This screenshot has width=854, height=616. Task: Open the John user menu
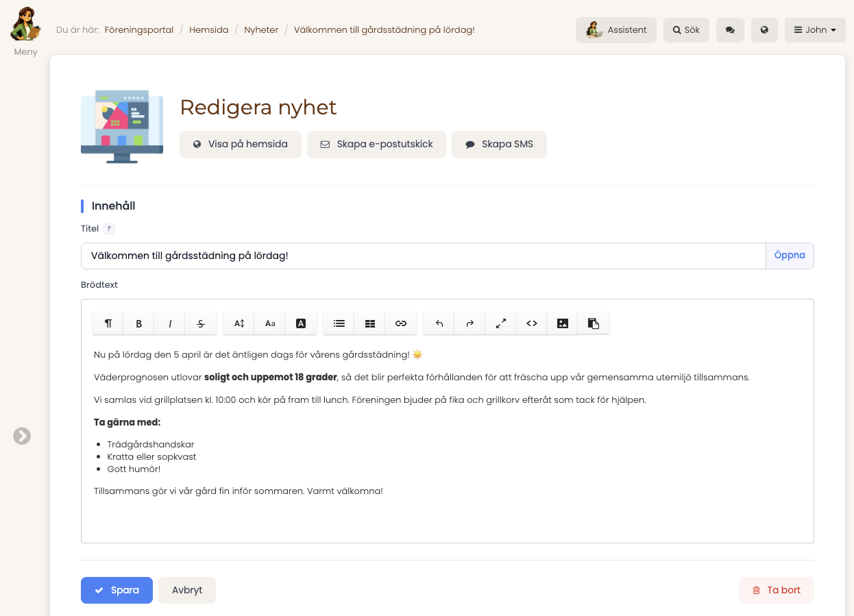815,30
